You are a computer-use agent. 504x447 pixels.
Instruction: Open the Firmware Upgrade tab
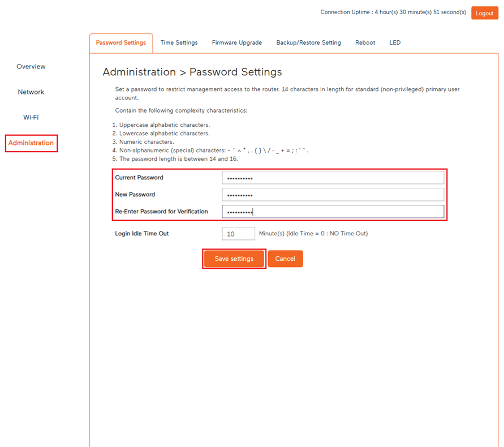pos(237,42)
